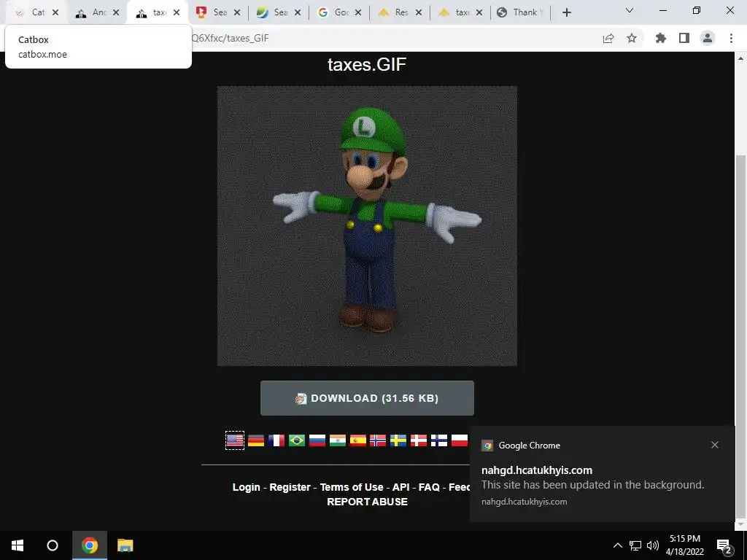The width and height of the screenshot is (747, 560).
Task: Select the Danish flag language
Action: (x=419, y=440)
